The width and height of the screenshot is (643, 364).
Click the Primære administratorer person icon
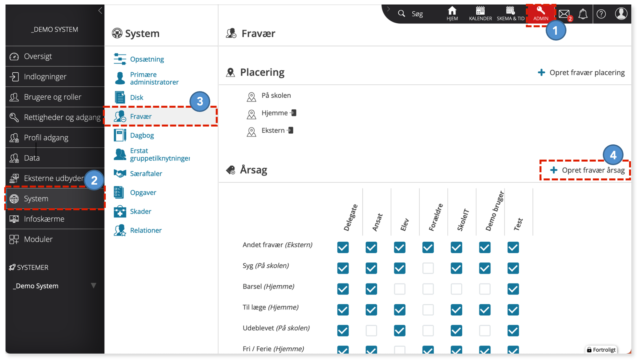click(x=120, y=78)
